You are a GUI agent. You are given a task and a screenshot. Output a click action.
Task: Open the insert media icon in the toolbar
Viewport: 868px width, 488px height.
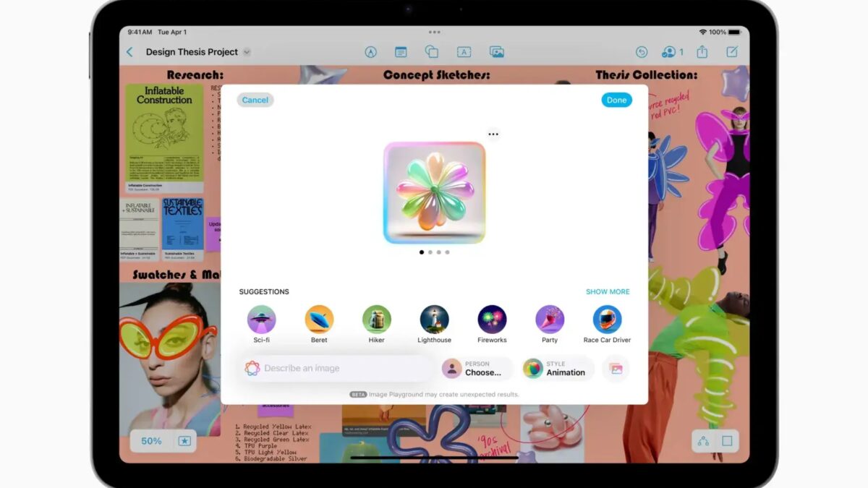coord(495,51)
